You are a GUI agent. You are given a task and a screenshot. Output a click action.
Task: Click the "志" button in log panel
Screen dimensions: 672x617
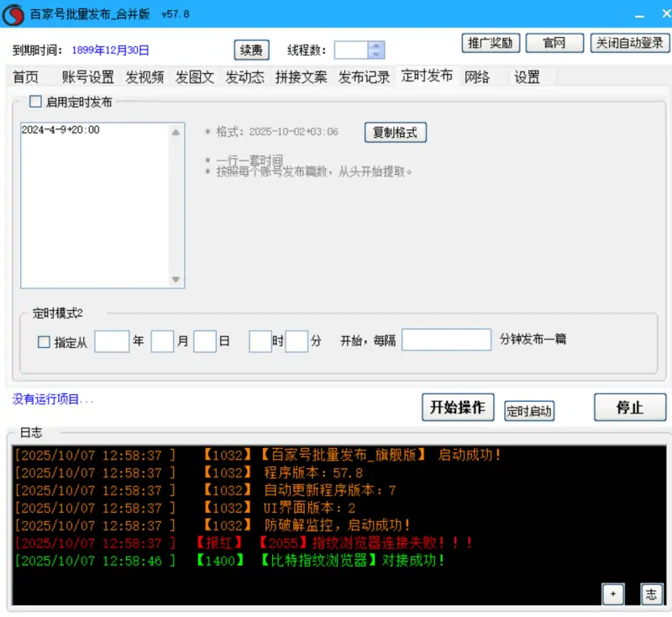652,593
